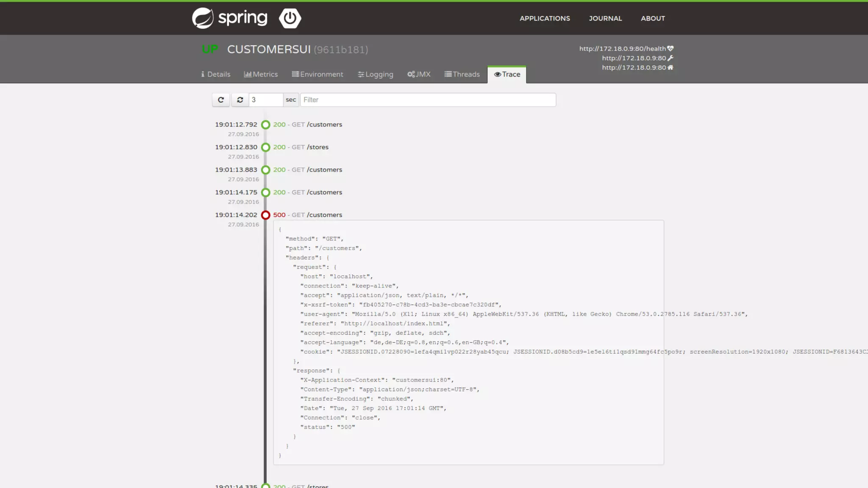The height and width of the screenshot is (488, 868).
Task: Open the Applications menu
Action: pos(545,19)
